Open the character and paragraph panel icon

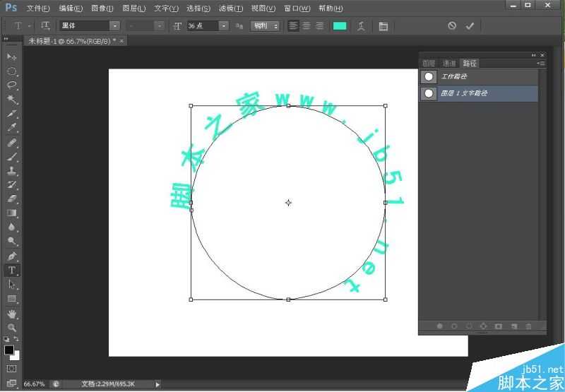click(x=383, y=25)
